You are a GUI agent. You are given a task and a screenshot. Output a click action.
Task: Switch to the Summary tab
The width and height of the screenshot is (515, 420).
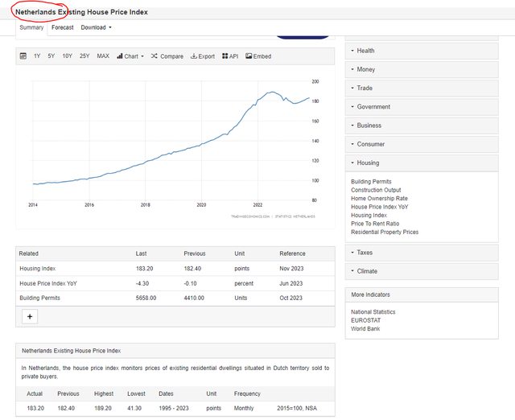pyautogui.click(x=31, y=27)
